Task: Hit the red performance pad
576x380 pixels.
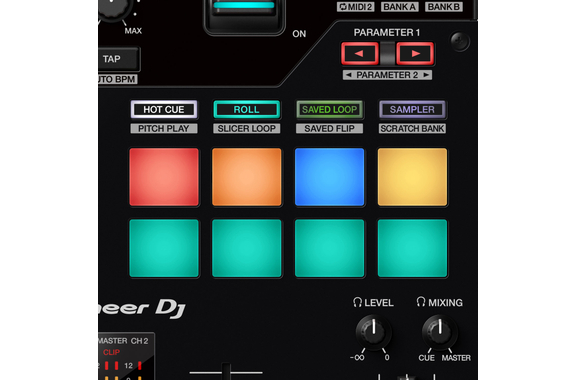Action: 164,177
